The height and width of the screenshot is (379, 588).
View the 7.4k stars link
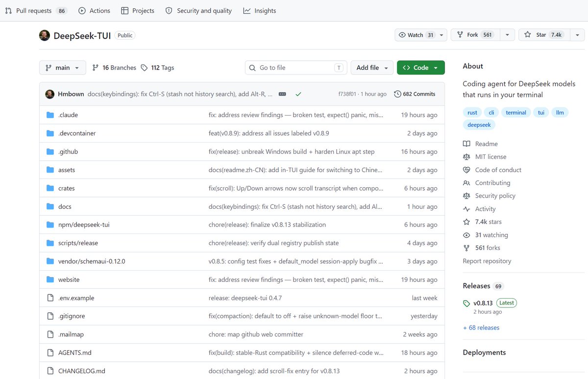tap(482, 222)
